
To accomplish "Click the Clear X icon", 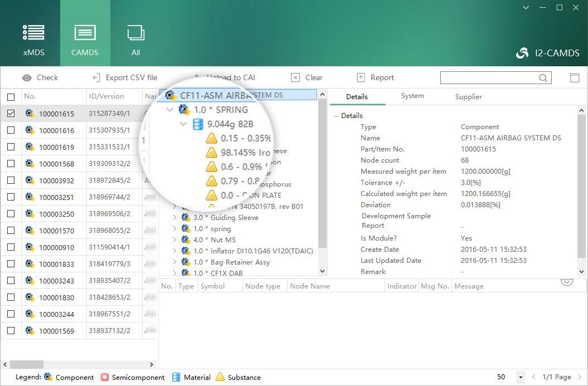I will tap(295, 77).
